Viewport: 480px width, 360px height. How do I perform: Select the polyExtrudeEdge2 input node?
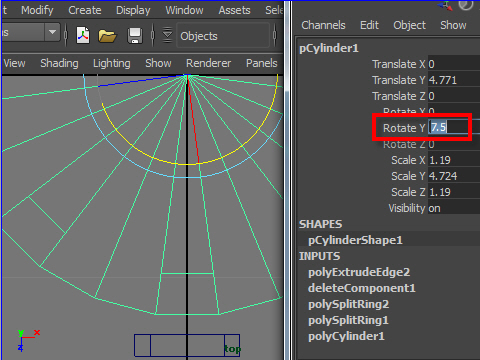(x=359, y=272)
